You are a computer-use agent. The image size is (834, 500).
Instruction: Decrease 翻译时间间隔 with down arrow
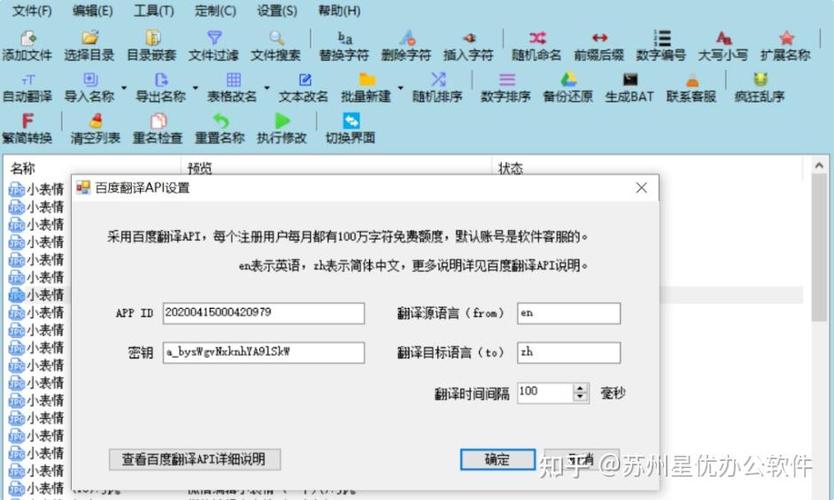coord(581,398)
